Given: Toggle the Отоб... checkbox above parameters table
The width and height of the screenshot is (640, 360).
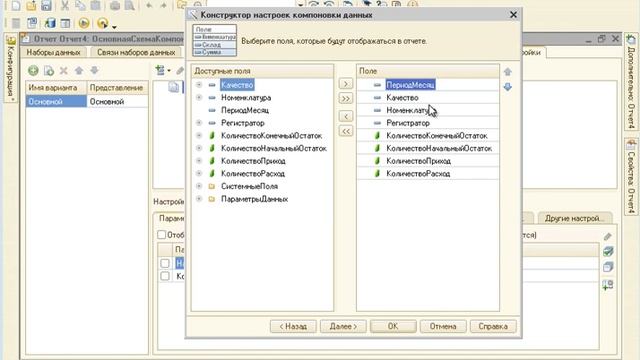Looking at the screenshot, I should (x=162, y=235).
